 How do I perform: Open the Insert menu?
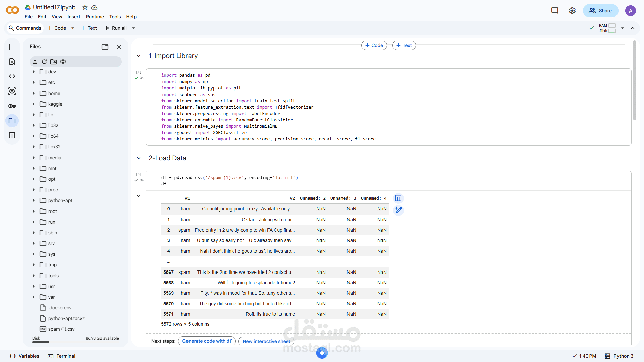point(74,17)
